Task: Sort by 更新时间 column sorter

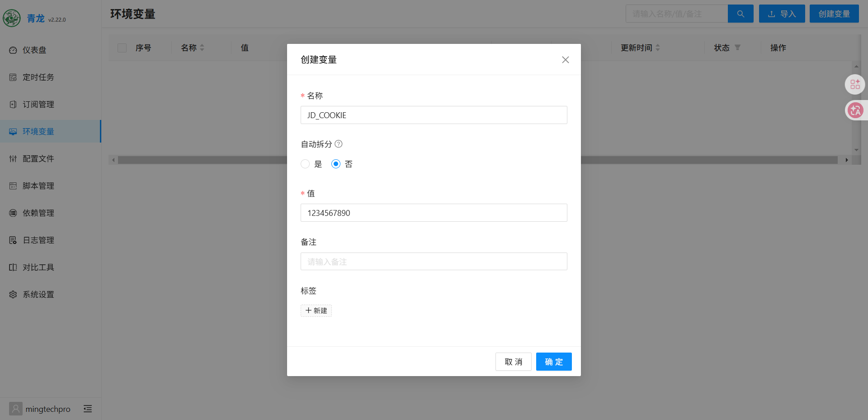Action: pos(658,48)
